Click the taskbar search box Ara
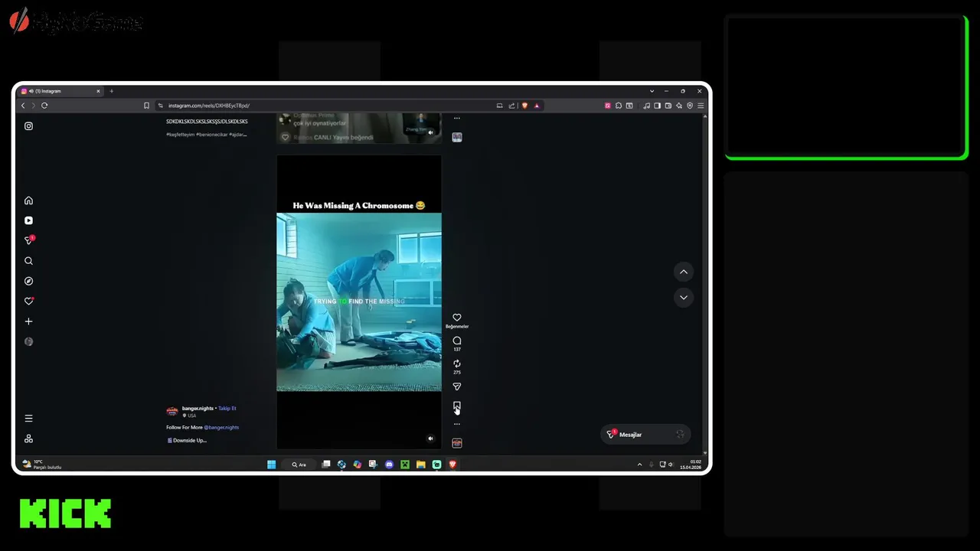This screenshot has height=551, width=980. (x=299, y=465)
